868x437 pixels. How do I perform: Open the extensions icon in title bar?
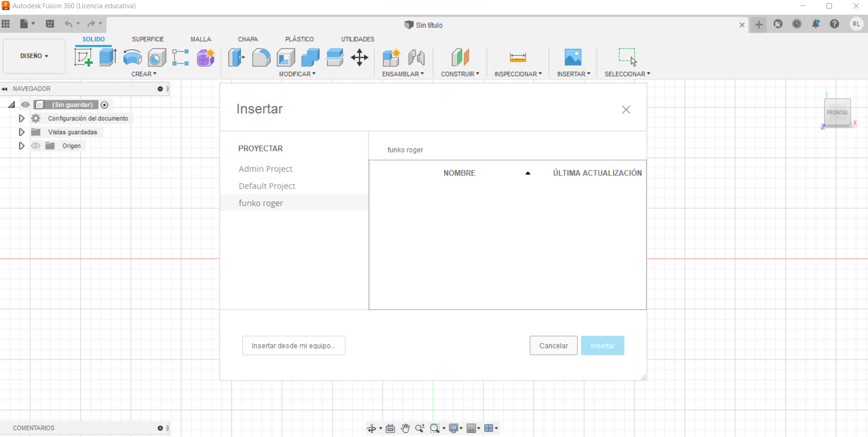778,24
